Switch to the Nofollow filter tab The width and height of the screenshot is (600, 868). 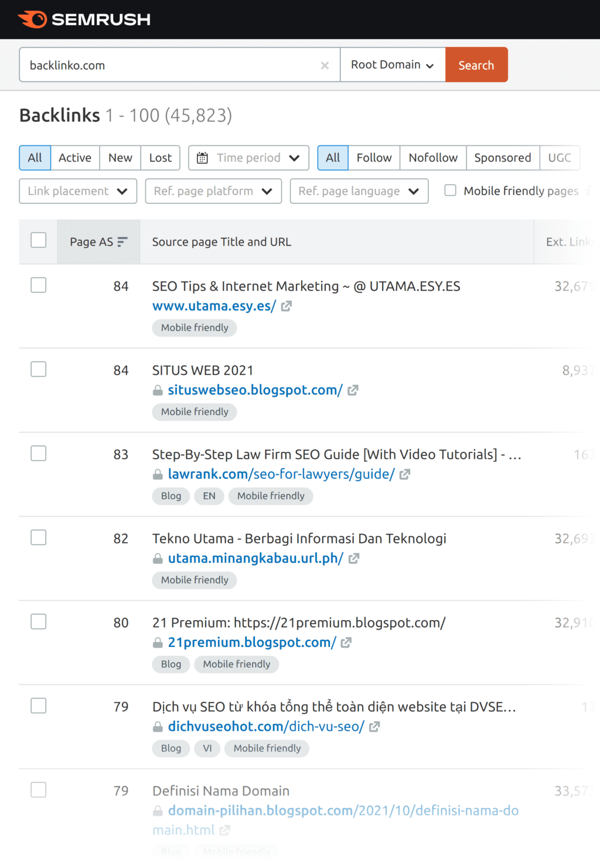(x=433, y=158)
